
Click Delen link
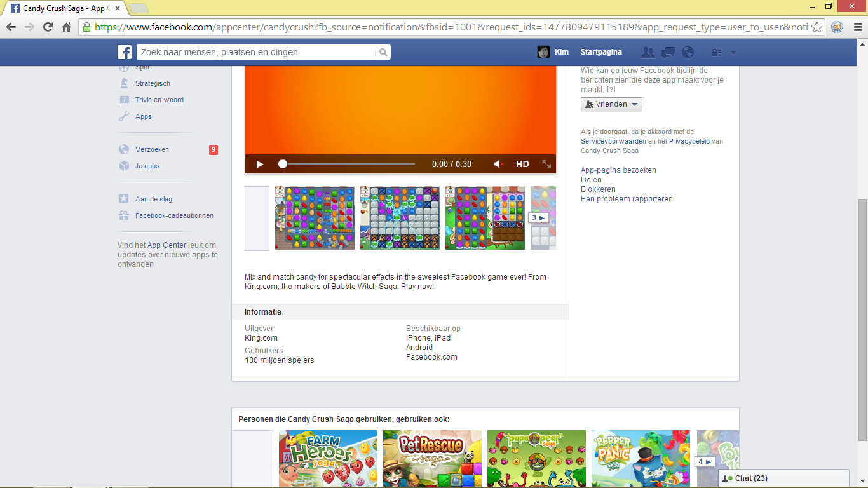tap(591, 180)
